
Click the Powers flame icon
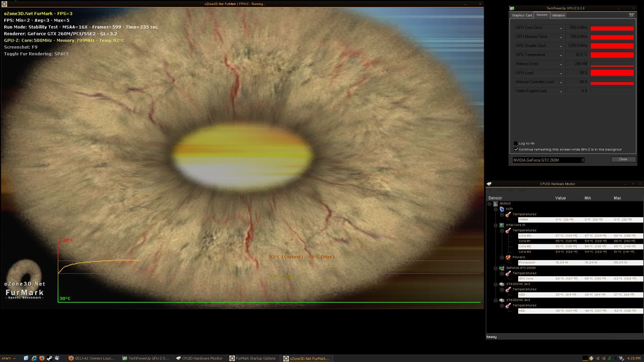[x=508, y=257]
